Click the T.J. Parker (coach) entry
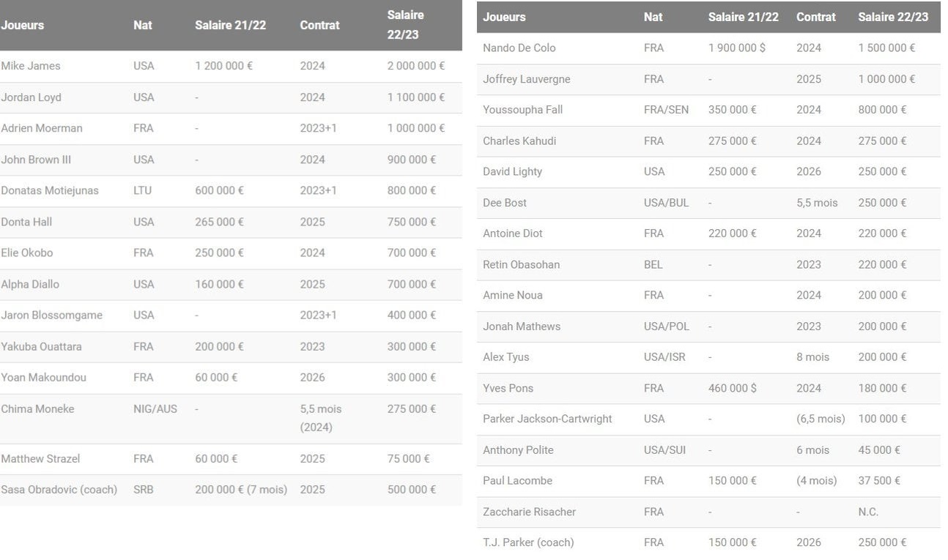Viewport: 948px width, 560px height. [x=527, y=542]
